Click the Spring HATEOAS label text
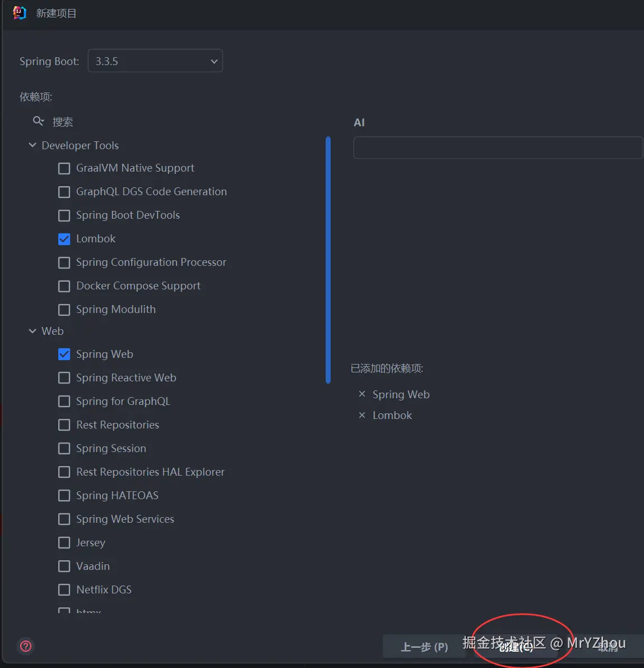644x668 pixels. coord(118,495)
